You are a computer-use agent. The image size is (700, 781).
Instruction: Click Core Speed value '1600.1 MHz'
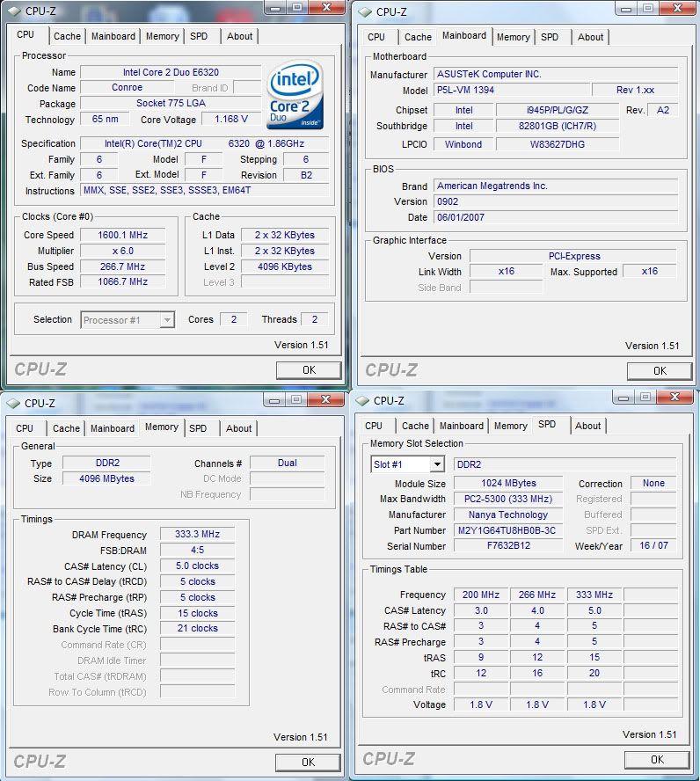122,235
